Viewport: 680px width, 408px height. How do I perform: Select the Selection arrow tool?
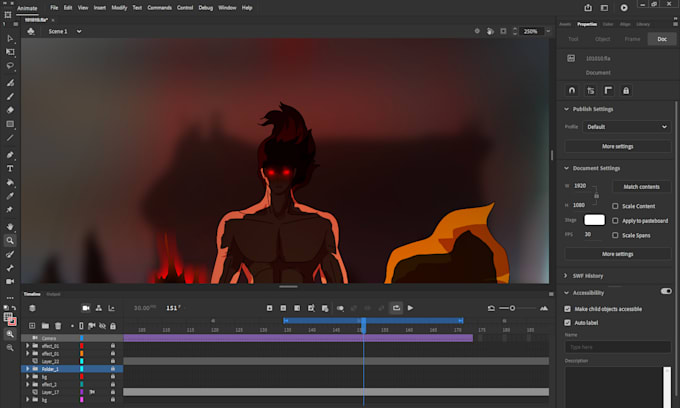10,38
